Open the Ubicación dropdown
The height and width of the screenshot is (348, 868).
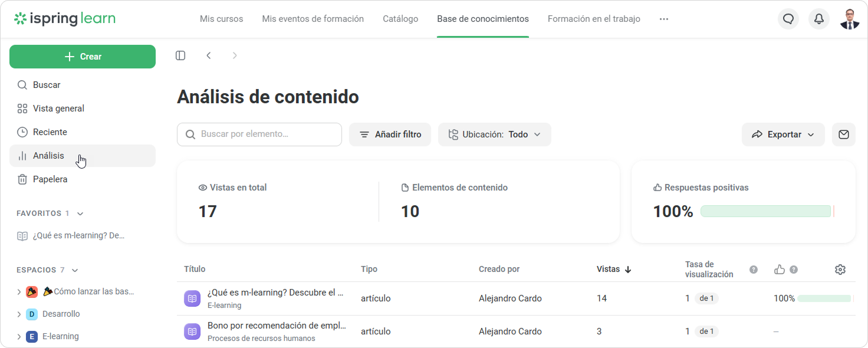[x=494, y=134]
